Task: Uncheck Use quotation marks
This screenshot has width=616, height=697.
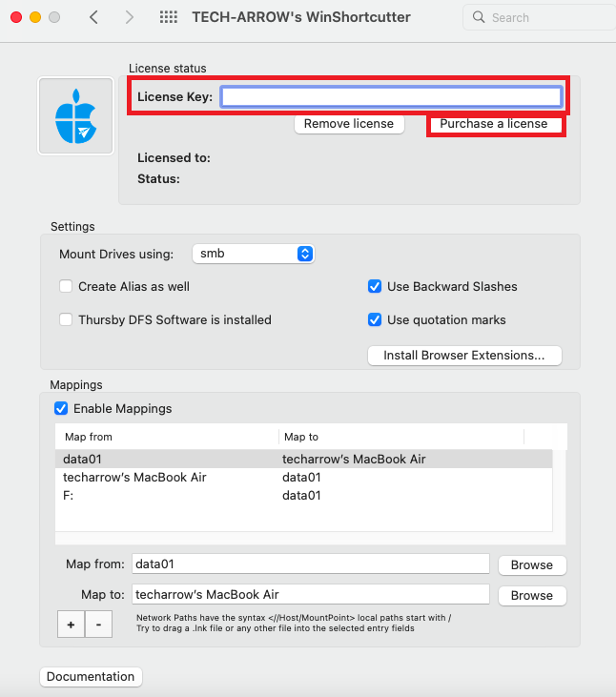Action: point(375,319)
